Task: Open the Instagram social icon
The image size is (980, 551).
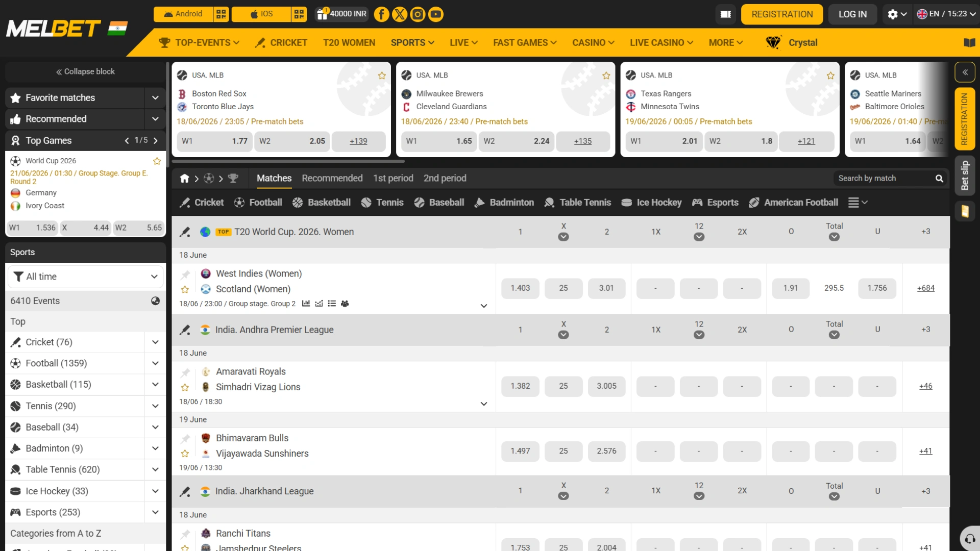Action: 418,14
